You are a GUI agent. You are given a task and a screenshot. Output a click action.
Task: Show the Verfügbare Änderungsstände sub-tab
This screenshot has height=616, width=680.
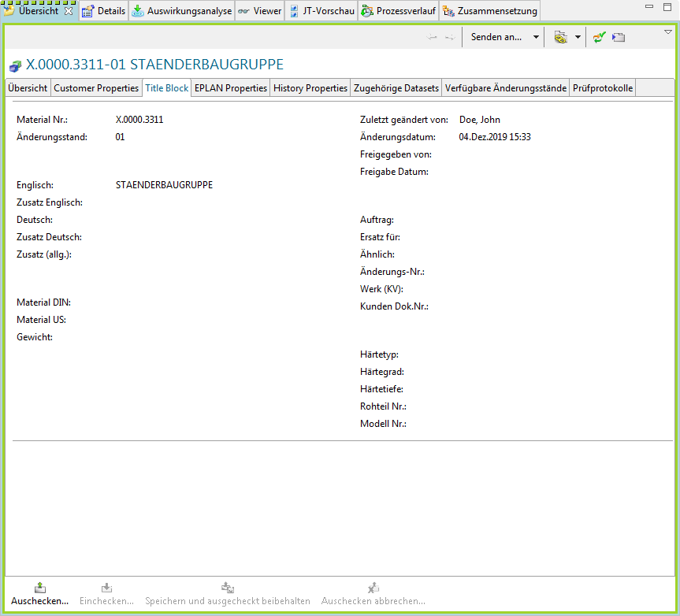pyautogui.click(x=505, y=88)
